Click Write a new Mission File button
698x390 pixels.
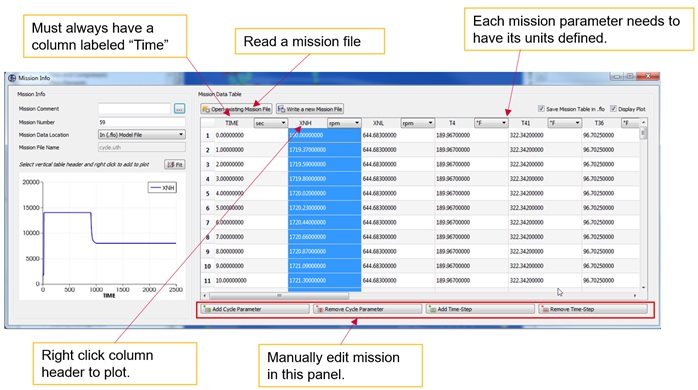[310, 109]
